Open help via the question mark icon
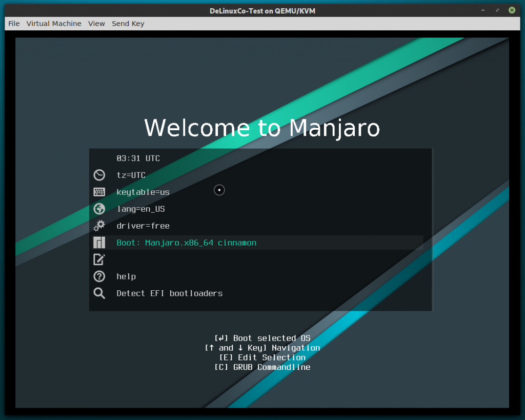This screenshot has width=525, height=420. click(98, 276)
